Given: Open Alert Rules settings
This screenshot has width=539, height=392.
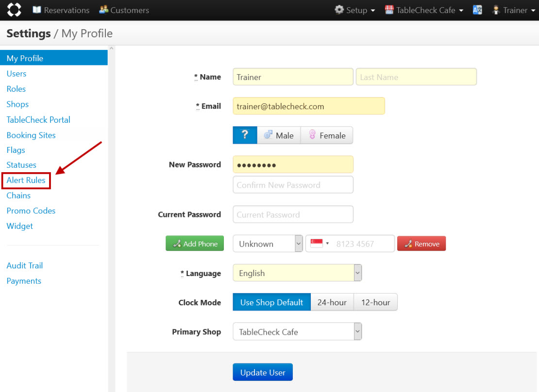Looking at the screenshot, I should 26,180.
